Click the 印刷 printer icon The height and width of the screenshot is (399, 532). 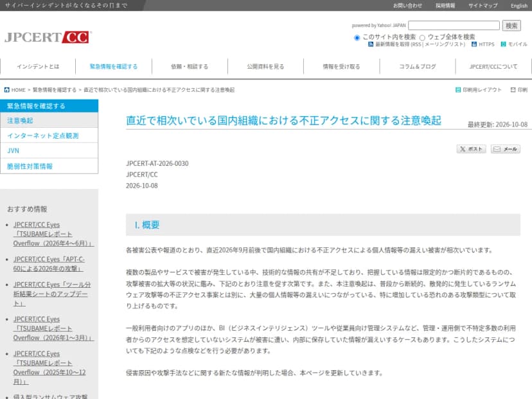[513, 90]
